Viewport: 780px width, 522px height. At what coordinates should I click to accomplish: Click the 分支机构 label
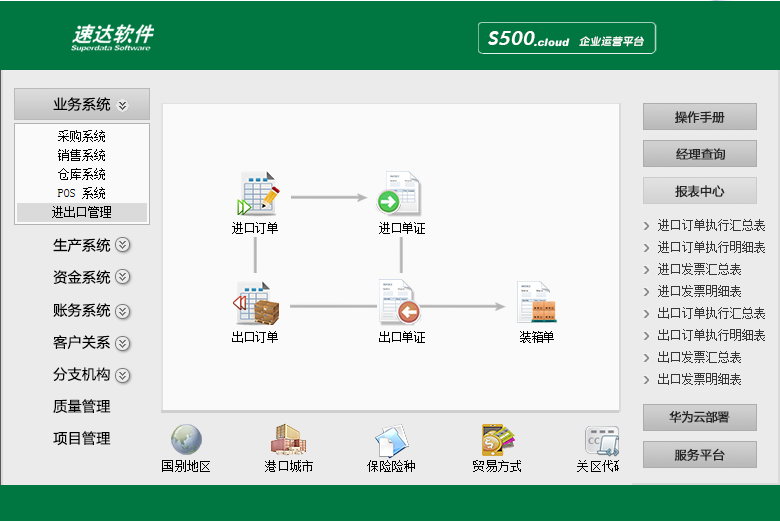coord(82,374)
